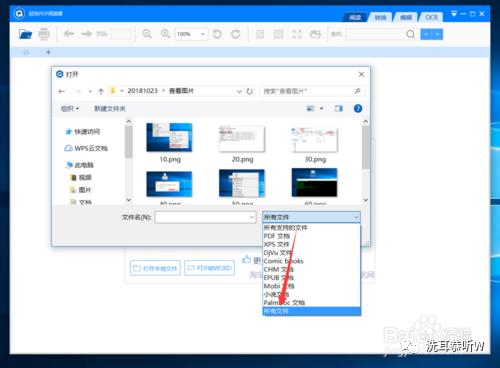Add a new tab with plus icon
500x368 pixels.
(48, 52)
